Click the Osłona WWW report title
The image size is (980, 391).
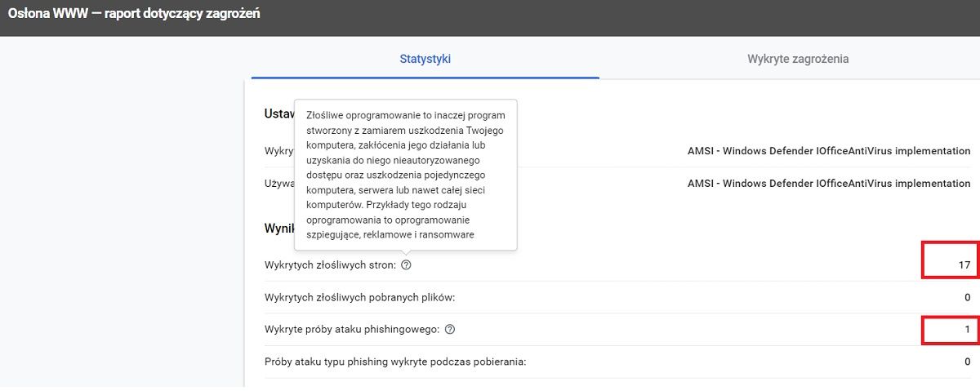tap(134, 14)
